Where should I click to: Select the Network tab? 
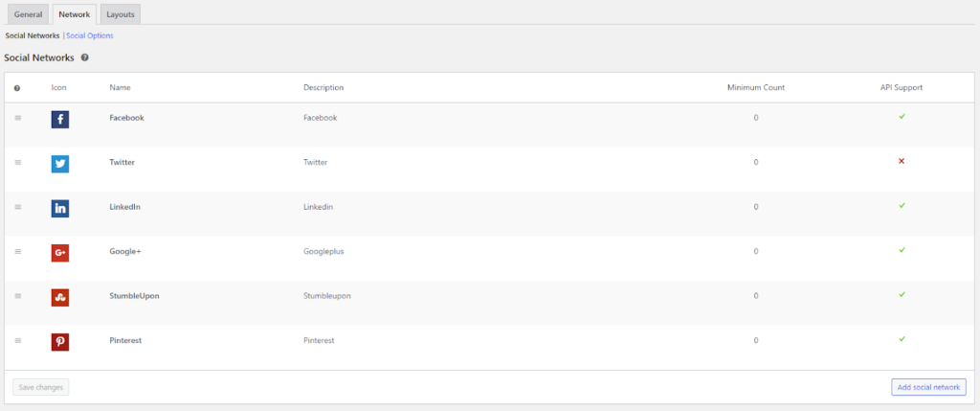tap(75, 14)
